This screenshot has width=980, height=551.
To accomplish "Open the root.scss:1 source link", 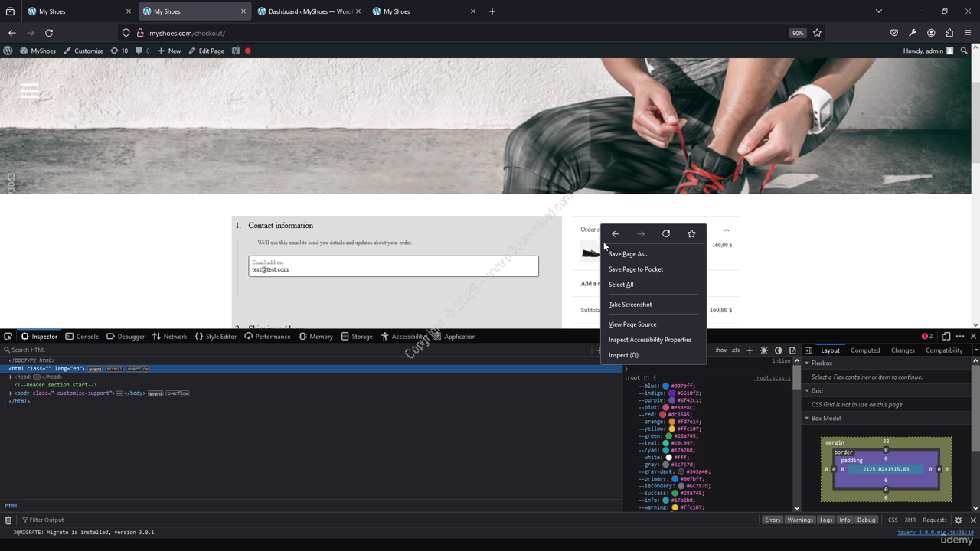I will point(773,378).
